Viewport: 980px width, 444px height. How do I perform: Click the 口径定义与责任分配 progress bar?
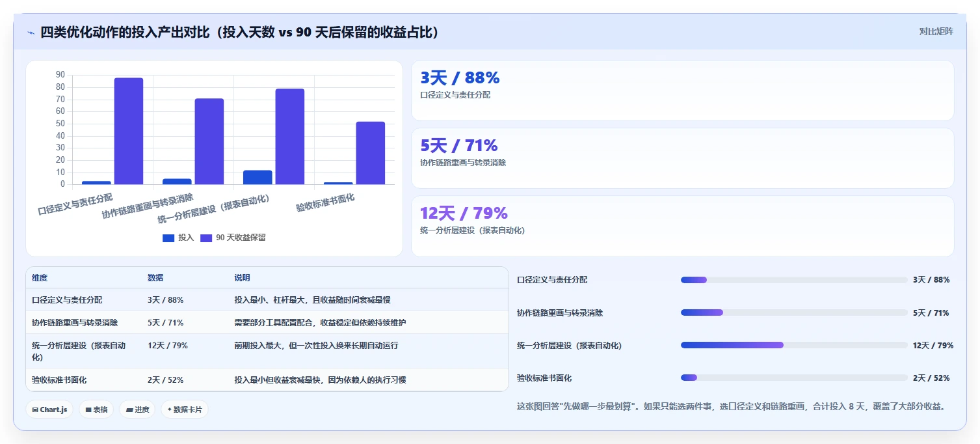794,280
